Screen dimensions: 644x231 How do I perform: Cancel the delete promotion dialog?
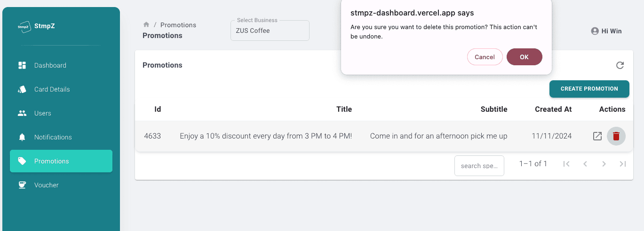pyautogui.click(x=485, y=57)
